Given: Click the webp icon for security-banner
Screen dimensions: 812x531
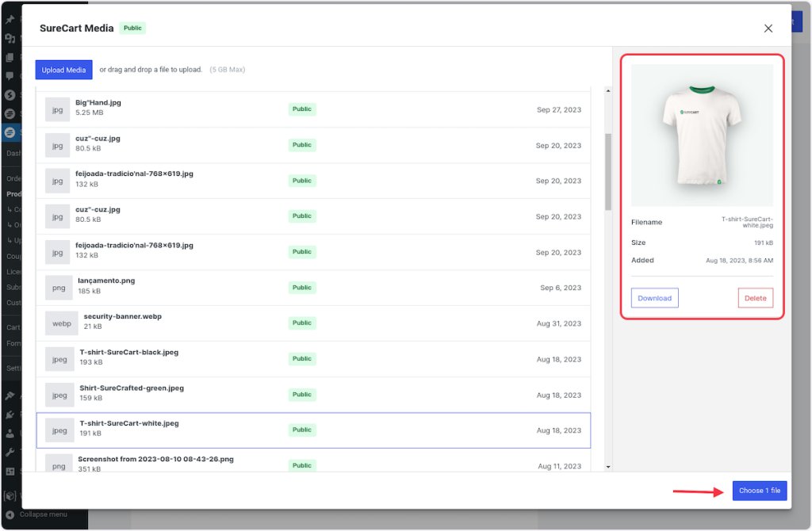Looking at the screenshot, I should click(x=61, y=323).
